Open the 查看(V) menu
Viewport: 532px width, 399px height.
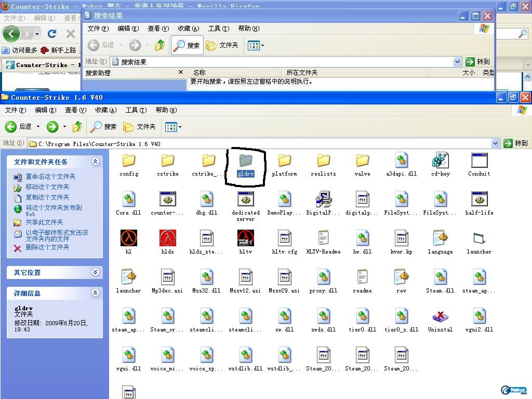tap(75, 110)
